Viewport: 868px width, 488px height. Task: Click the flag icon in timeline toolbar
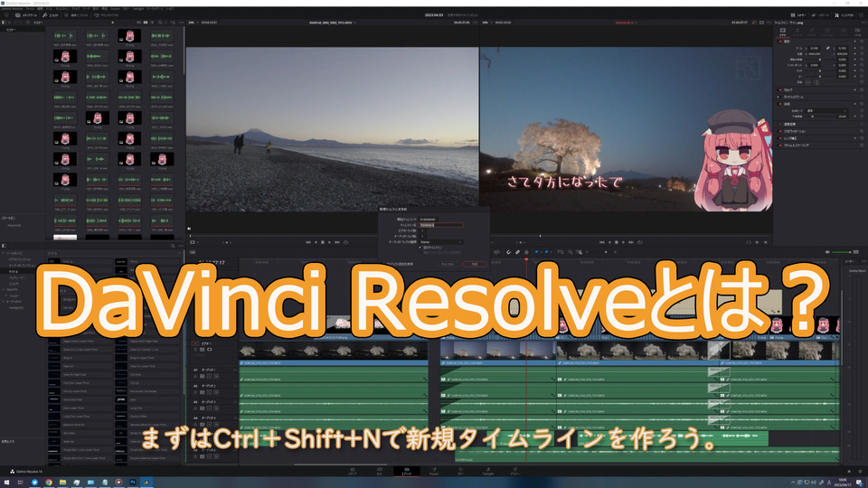(x=536, y=252)
